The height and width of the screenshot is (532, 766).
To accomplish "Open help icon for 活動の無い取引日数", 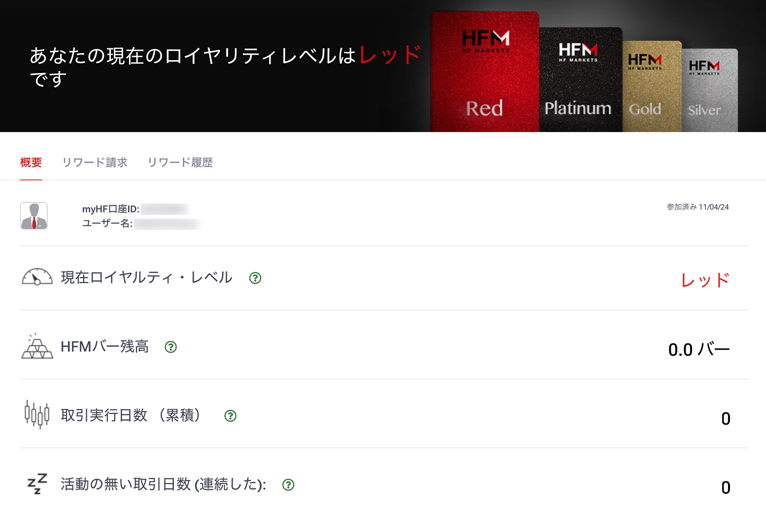I will click(x=288, y=485).
